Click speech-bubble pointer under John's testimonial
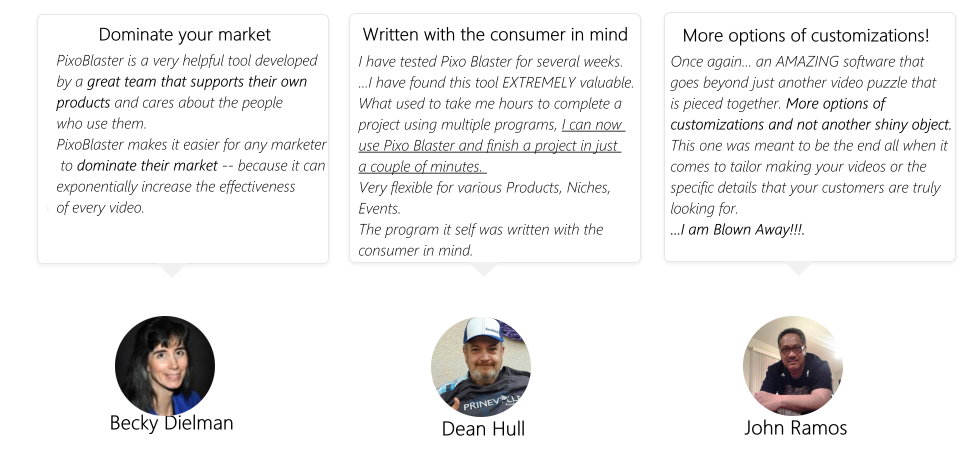This screenshot has height=450, width=968. [798, 269]
